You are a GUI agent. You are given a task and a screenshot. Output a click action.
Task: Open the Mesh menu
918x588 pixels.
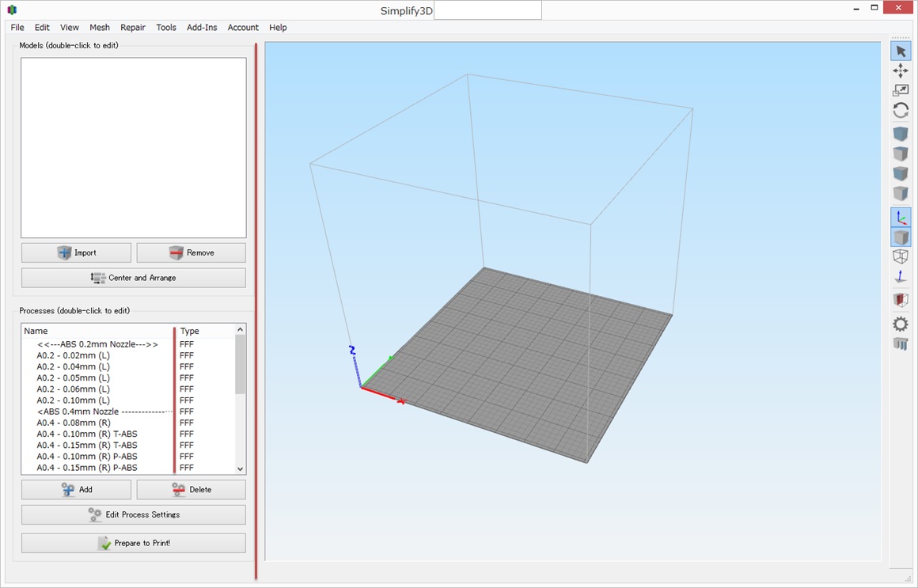(x=100, y=28)
